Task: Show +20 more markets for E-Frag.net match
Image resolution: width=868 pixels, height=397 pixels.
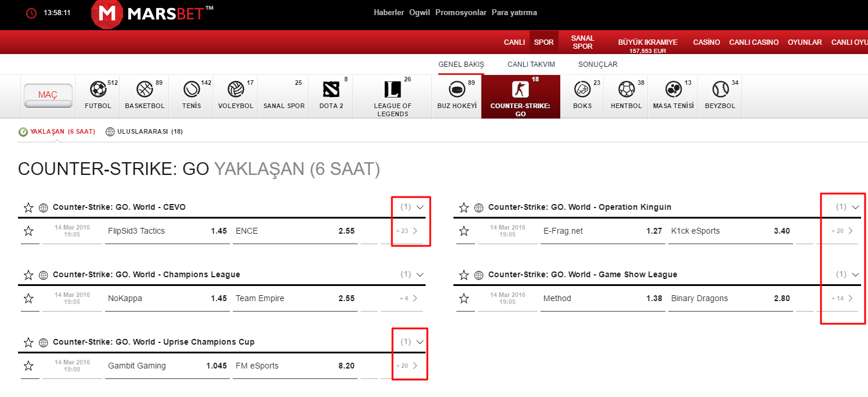Action: coord(842,231)
